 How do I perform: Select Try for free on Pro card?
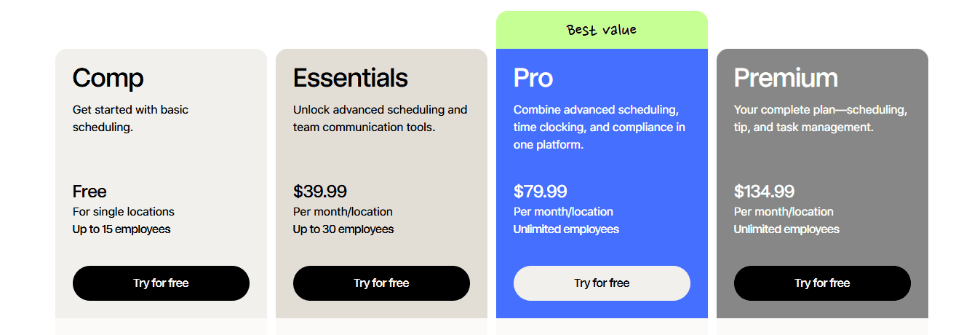click(x=602, y=283)
